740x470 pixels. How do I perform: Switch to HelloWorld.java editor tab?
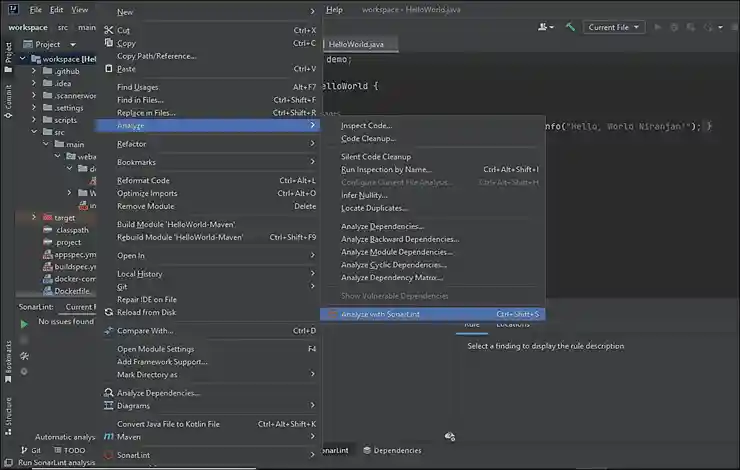(360, 44)
